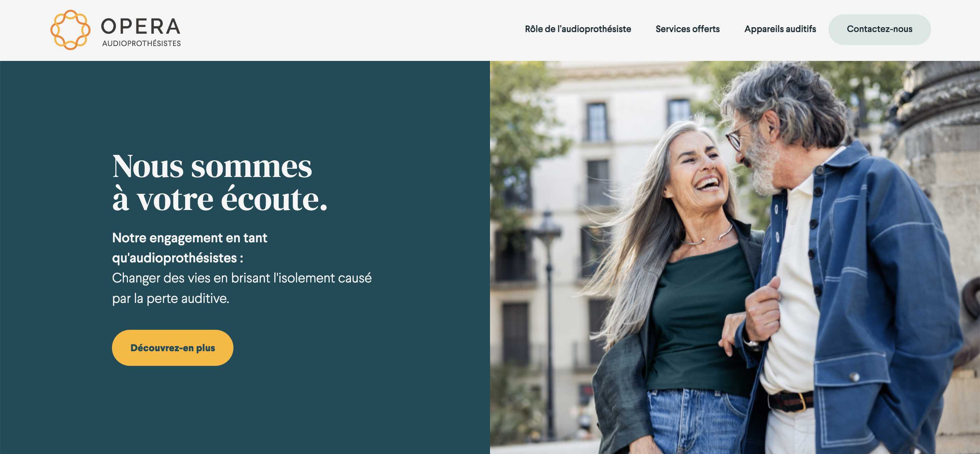Select the yellow Découvrez-en plus button
The height and width of the screenshot is (454, 980).
tap(173, 347)
